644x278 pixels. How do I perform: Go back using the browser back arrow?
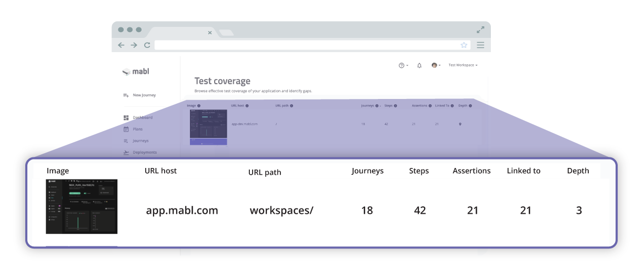(121, 45)
